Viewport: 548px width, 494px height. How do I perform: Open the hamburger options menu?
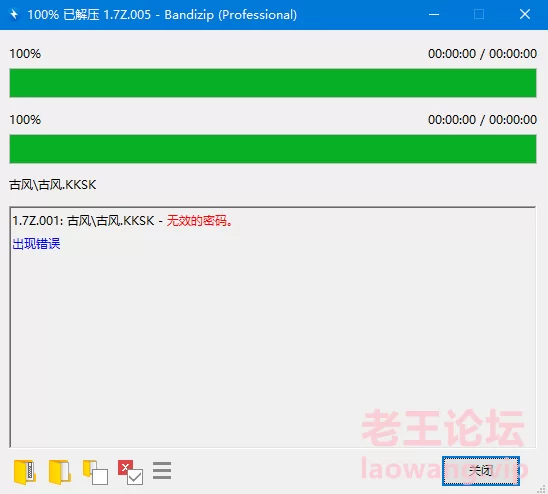tap(162, 471)
